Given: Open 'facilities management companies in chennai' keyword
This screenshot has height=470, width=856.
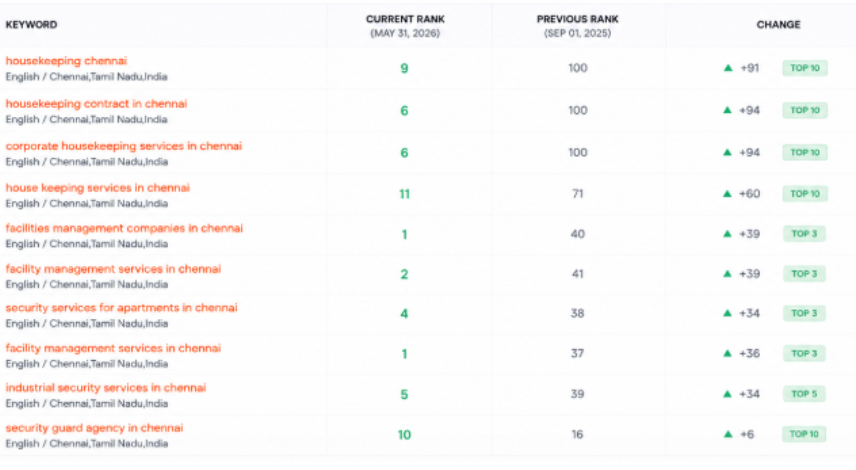Looking at the screenshot, I should pos(124,228).
